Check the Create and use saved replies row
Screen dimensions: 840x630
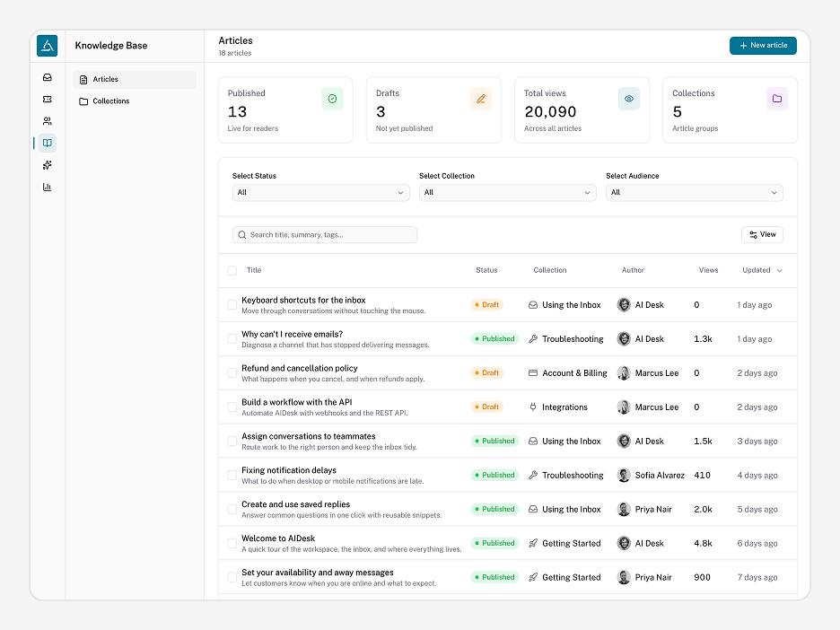232,509
